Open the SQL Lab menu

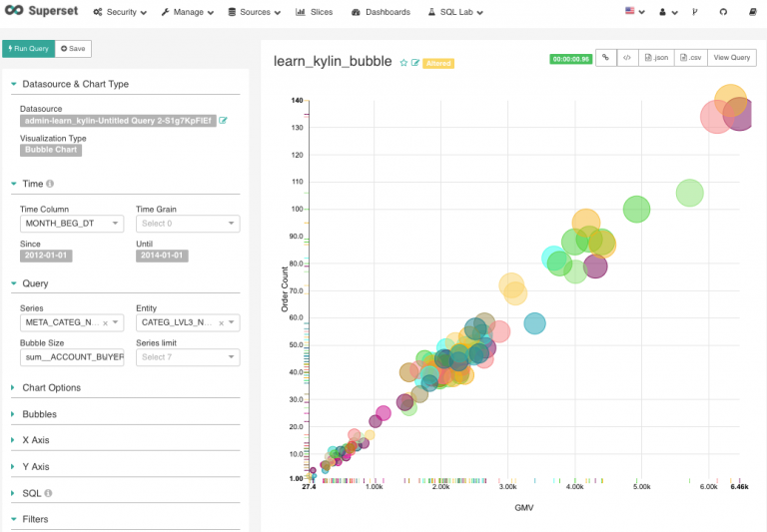coord(454,12)
